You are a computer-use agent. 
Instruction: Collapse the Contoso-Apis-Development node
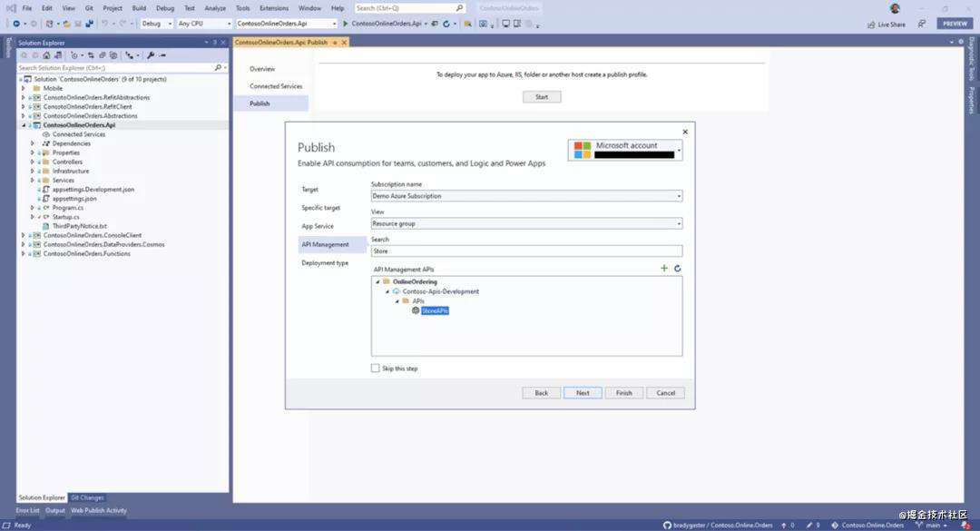[387, 291]
